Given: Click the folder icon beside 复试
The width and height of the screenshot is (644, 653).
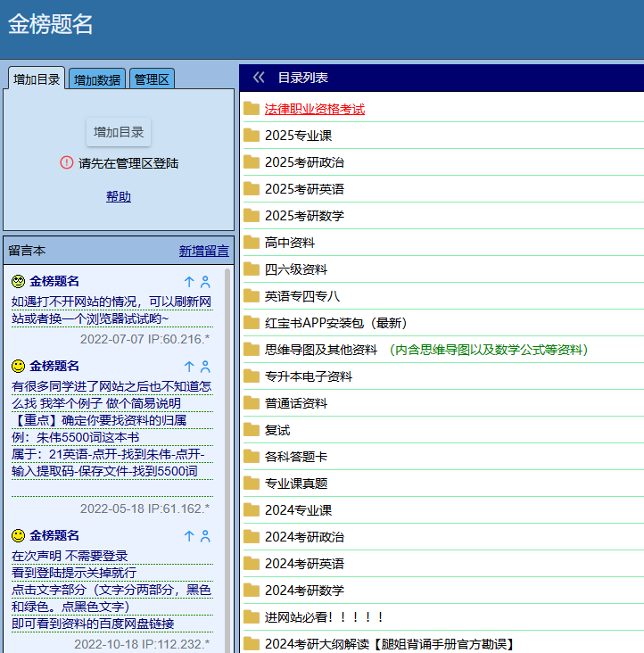Looking at the screenshot, I should coord(252,430).
